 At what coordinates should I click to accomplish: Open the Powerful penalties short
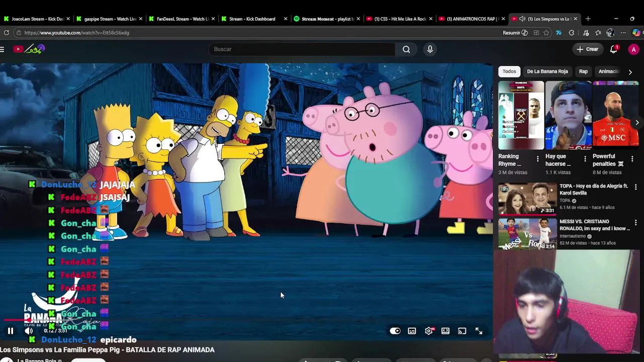tap(615, 115)
